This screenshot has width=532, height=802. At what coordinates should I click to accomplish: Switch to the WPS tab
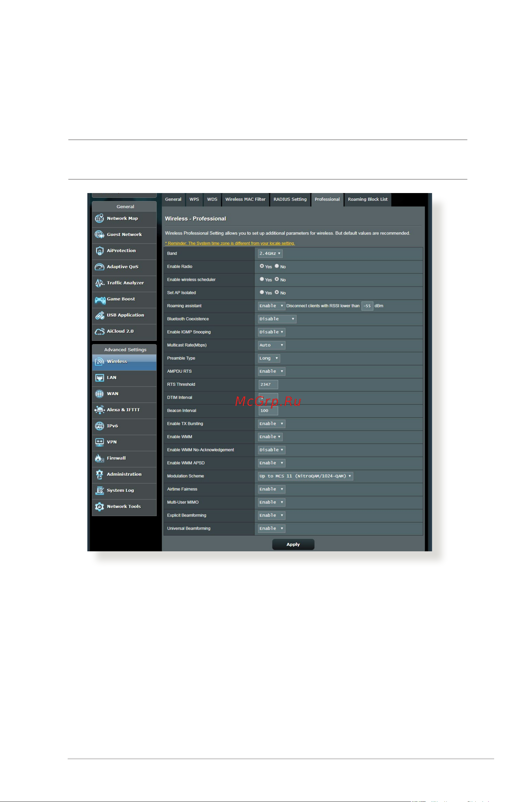point(194,199)
